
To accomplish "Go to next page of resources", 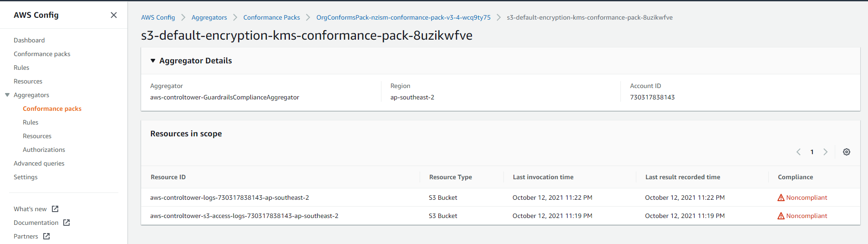I will pyautogui.click(x=825, y=152).
